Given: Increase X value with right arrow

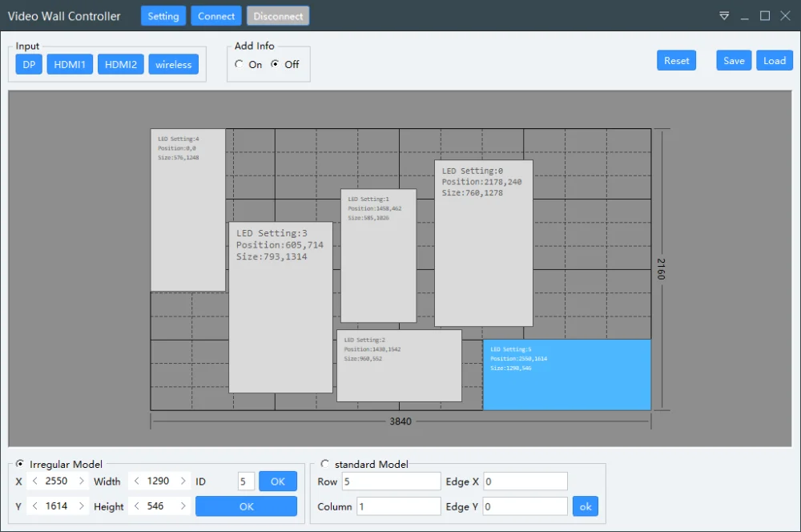Looking at the screenshot, I should 81,481.
